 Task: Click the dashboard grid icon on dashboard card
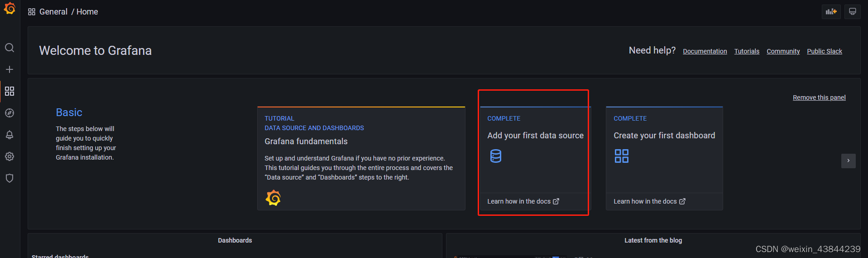click(x=621, y=156)
